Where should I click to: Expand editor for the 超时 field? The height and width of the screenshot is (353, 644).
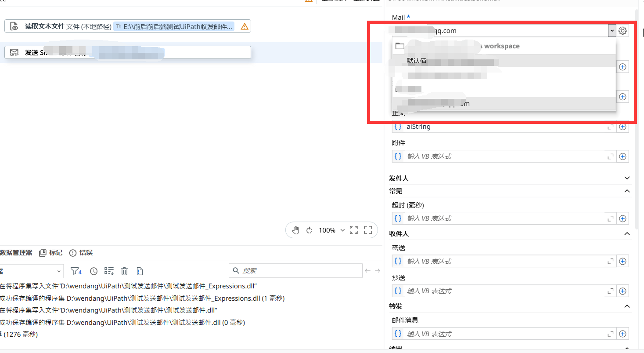[610, 218]
